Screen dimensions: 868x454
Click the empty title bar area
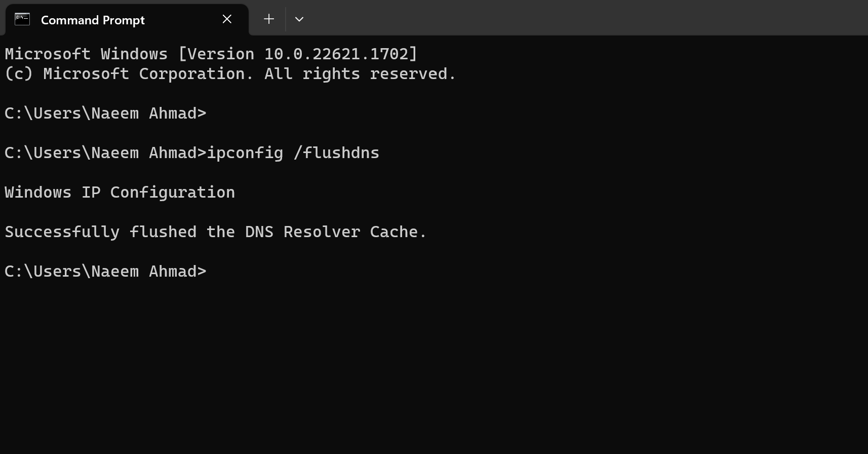coord(557,18)
